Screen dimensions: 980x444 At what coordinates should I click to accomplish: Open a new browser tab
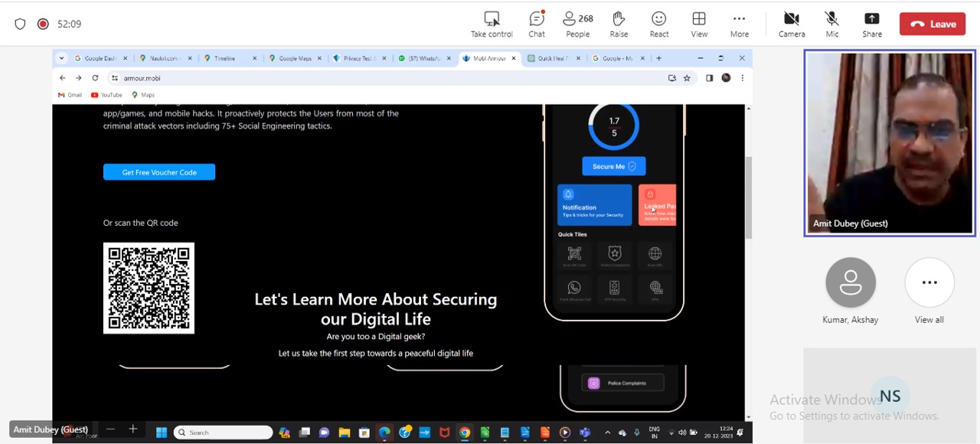pyautogui.click(x=658, y=58)
